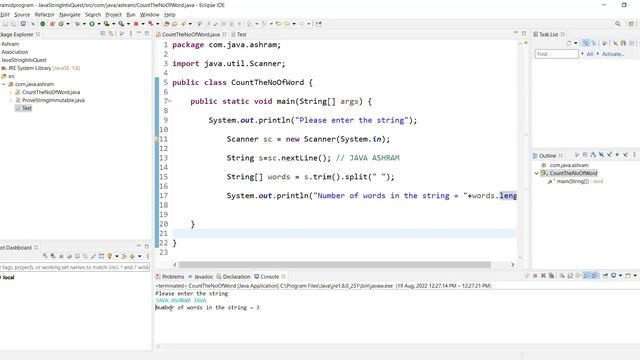Viewport: 640px width, 360px height.
Task: Switch to the Test editor tab
Action: 239,34
